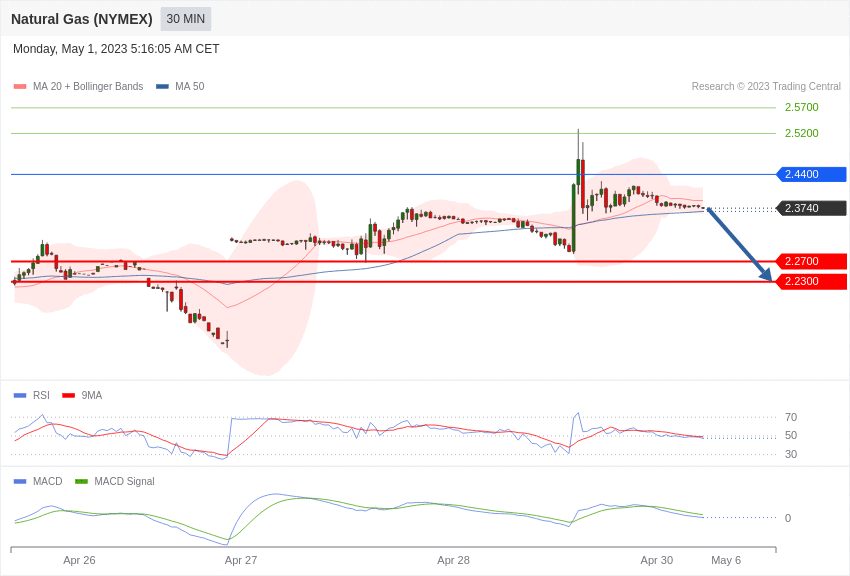This screenshot has height=576, width=850.
Task: Click the Apr 28 date axis label
Action: coord(454,560)
